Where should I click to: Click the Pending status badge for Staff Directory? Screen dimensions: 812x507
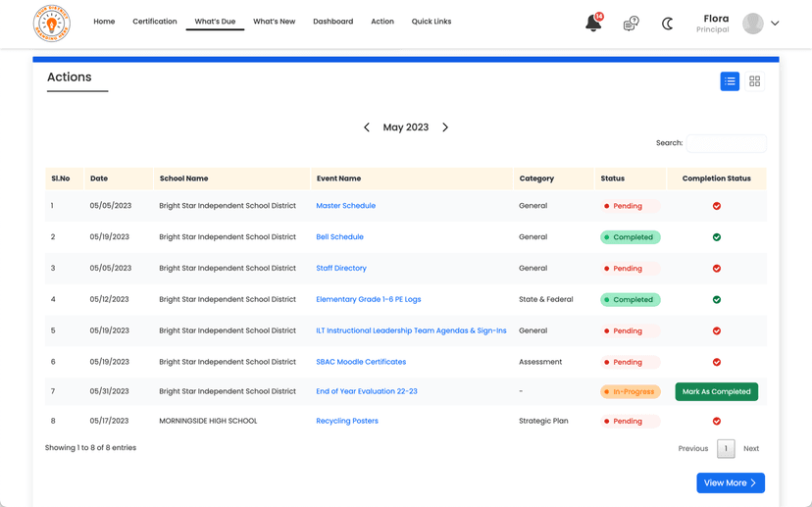click(629, 269)
